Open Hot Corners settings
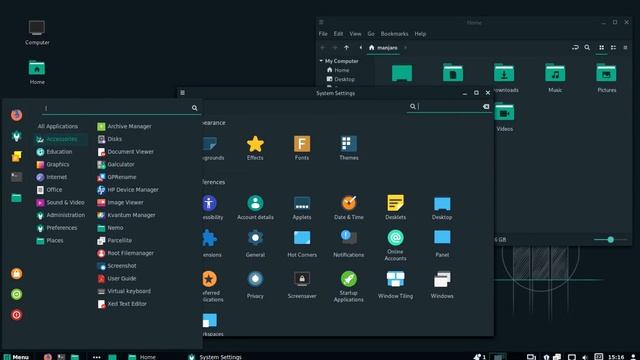This screenshot has height=360, width=640. click(302, 244)
